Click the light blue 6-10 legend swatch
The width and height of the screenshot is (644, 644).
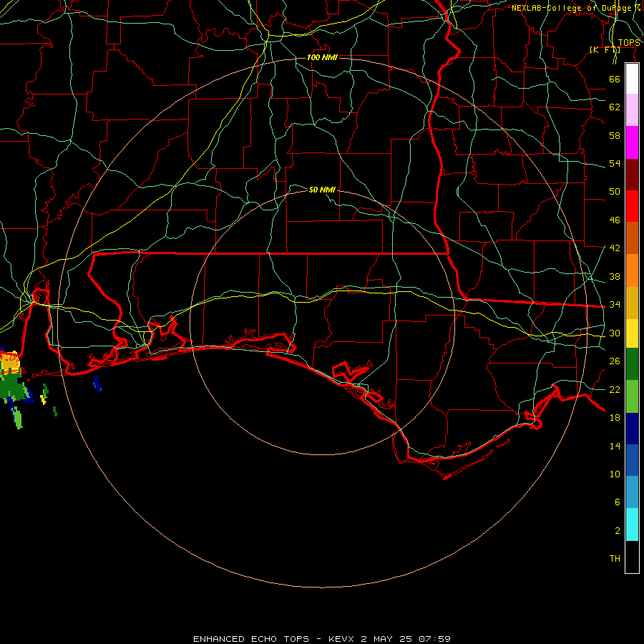(x=632, y=492)
